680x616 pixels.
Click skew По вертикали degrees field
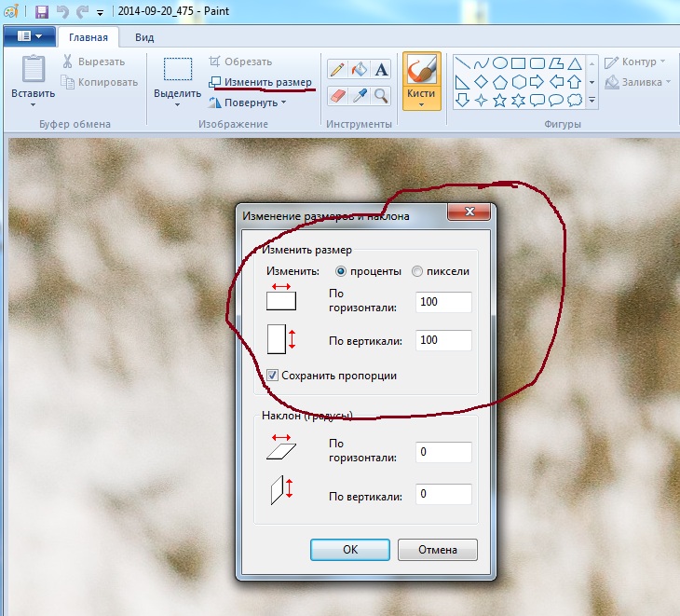click(443, 494)
